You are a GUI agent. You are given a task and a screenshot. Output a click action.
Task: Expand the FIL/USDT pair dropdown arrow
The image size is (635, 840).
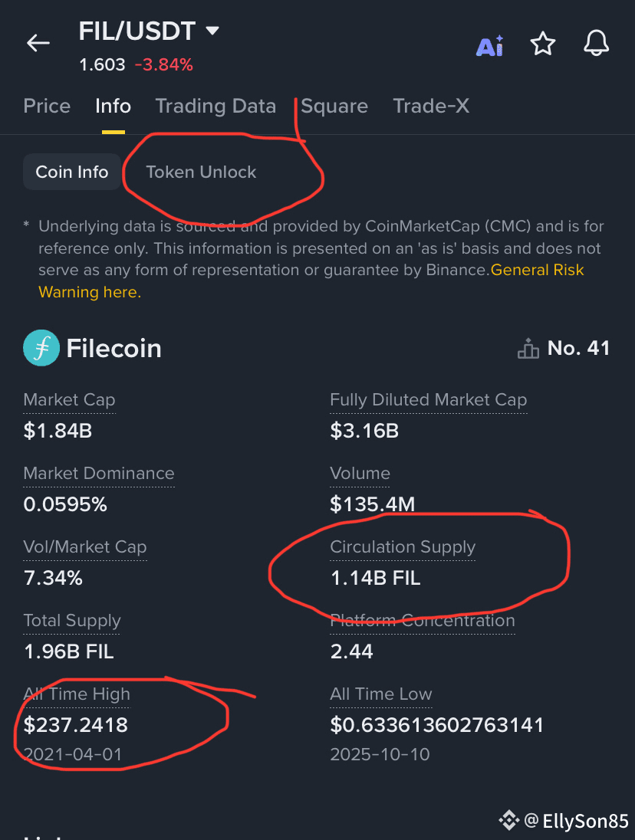click(212, 31)
